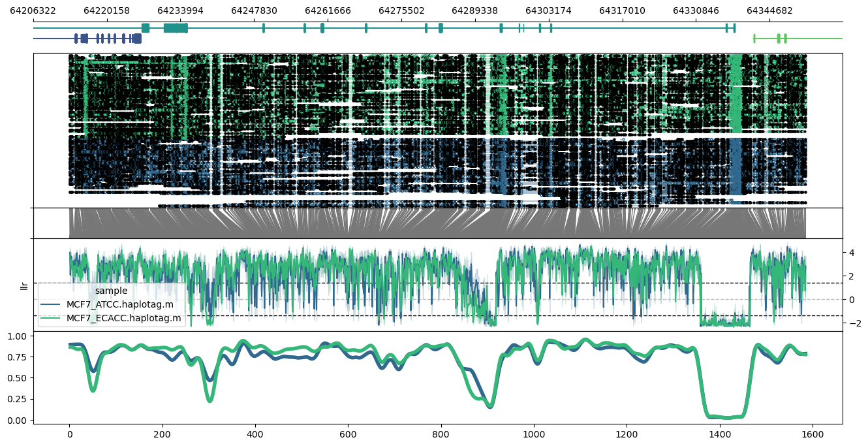Click the teal exon near 64247830
Screen dimensions: 868x446
263,29
